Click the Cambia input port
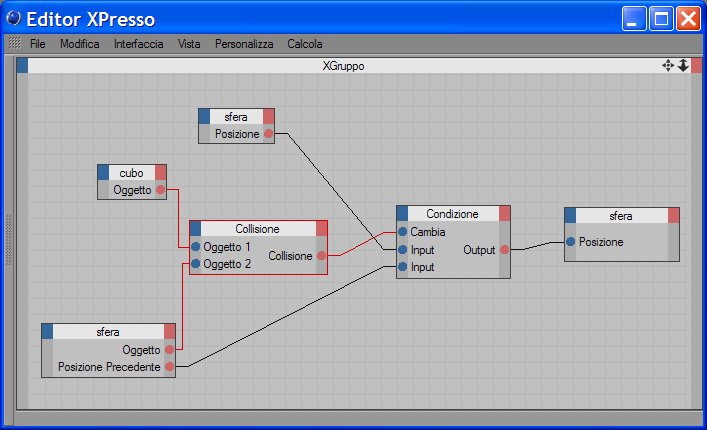 click(x=403, y=232)
